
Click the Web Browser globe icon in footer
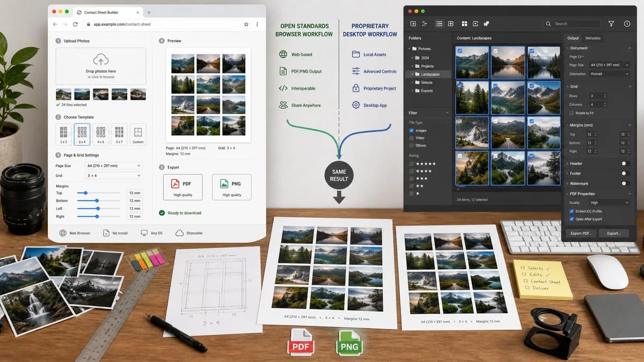coord(63,233)
